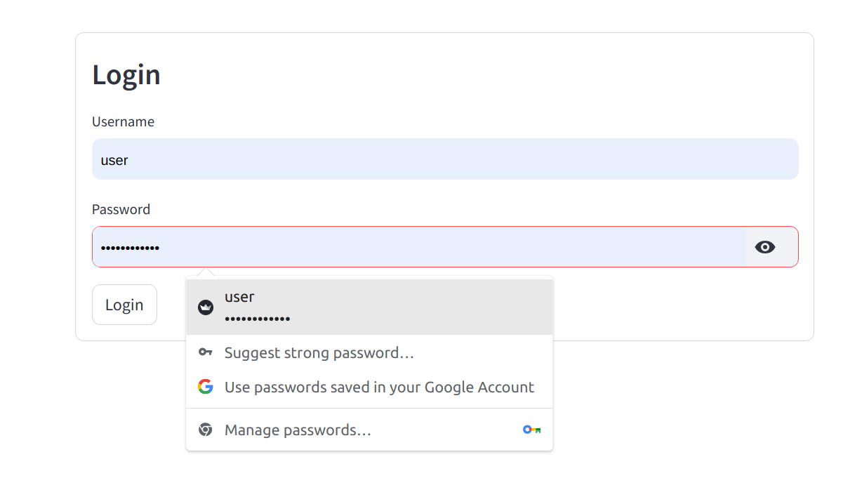Choose "Suggest strong password..." from the dropdown
The height and width of the screenshot is (504, 855).
coord(319,352)
